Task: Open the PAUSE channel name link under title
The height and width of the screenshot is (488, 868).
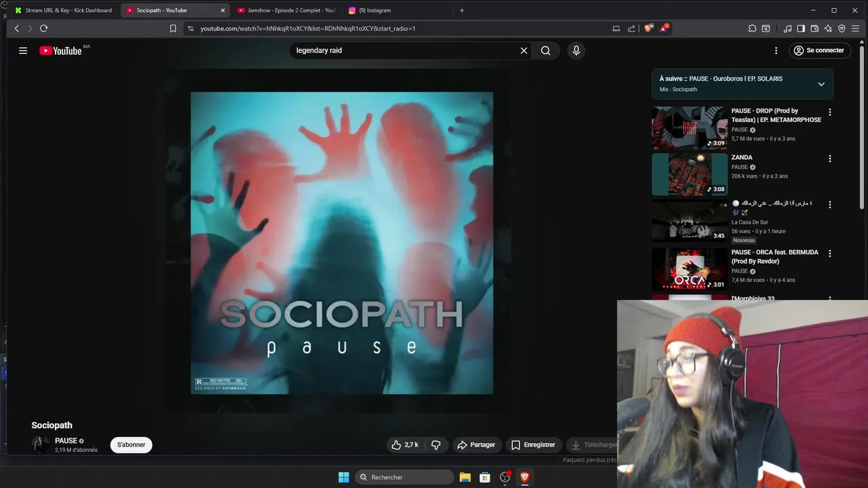Action: pyautogui.click(x=66, y=441)
